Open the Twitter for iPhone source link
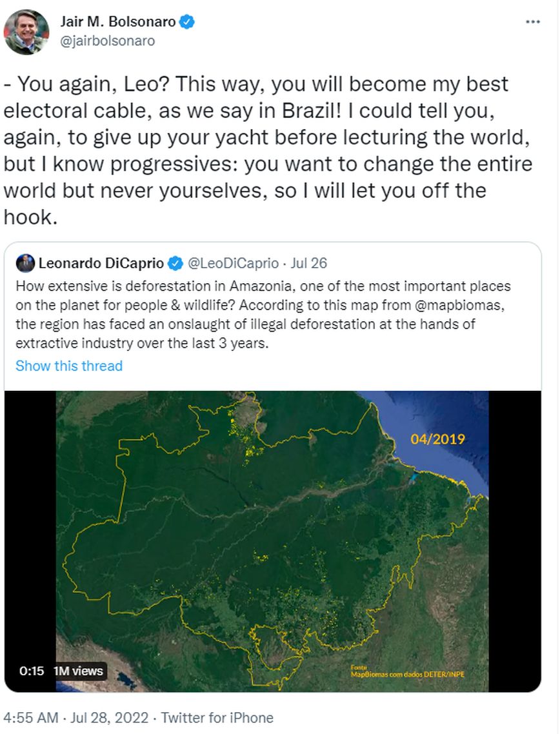The width and height of the screenshot is (560, 734). 217,717
